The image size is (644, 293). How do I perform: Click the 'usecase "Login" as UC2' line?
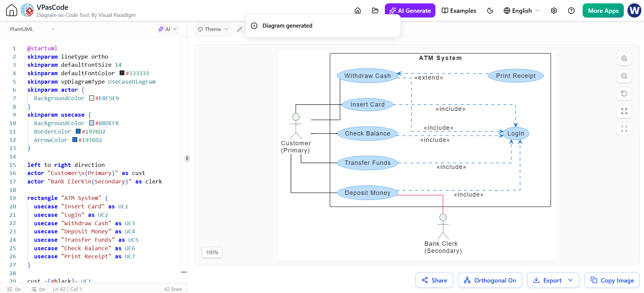pos(71,215)
